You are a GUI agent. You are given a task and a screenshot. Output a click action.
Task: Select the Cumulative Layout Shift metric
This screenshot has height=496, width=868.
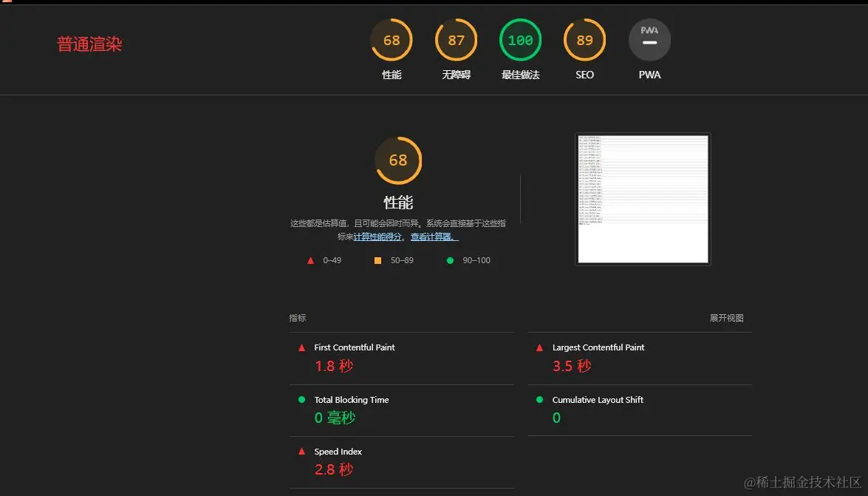pyautogui.click(x=640, y=411)
